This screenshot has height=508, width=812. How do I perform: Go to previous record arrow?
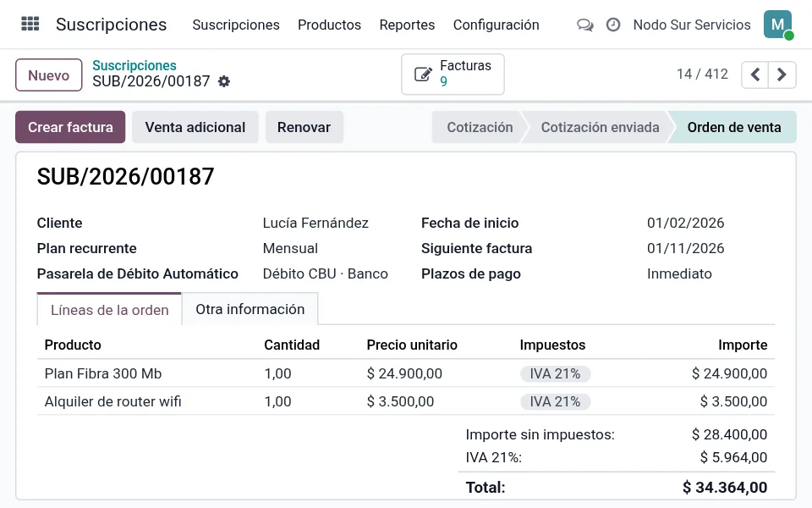pyautogui.click(x=755, y=75)
